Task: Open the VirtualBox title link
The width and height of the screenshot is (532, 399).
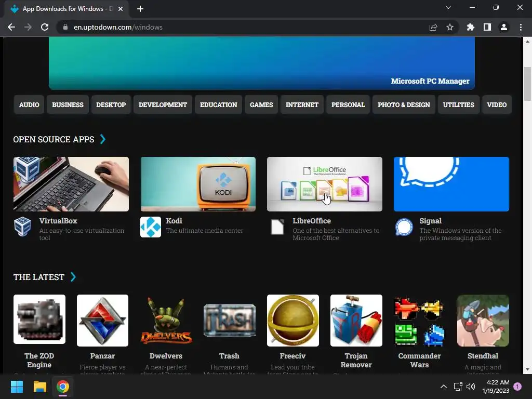Action: coord(58,221)
